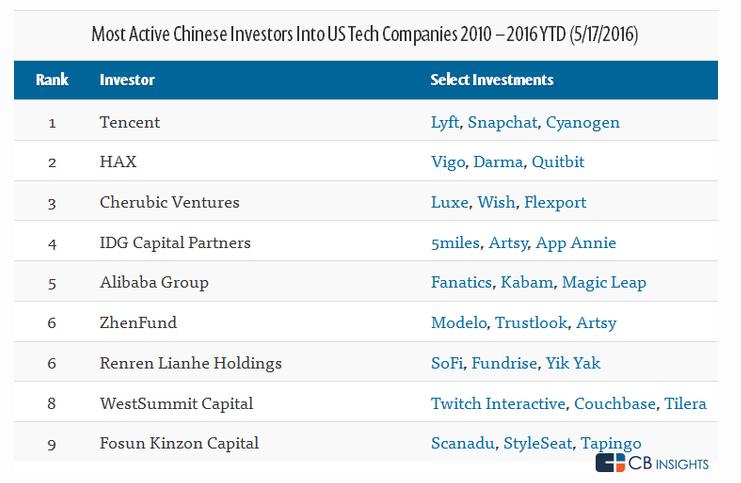Open the App Annie link

point(576,242)
